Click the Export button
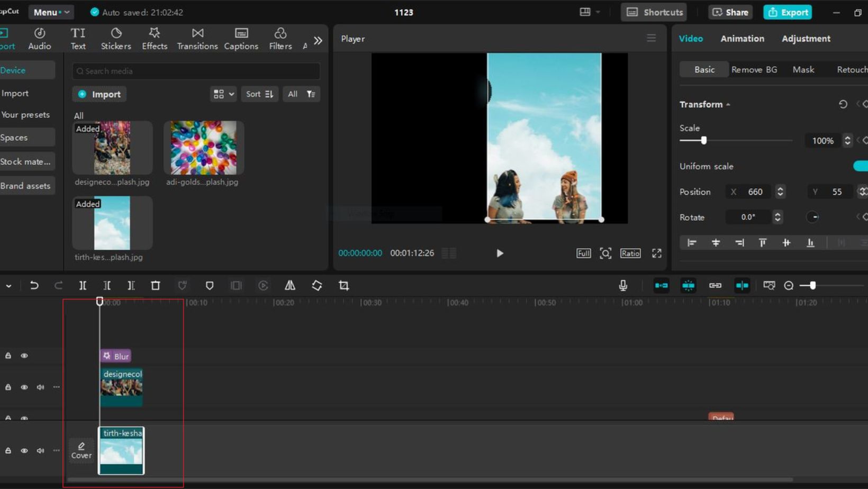Screen dimensions: 868x489 click(x=788, y=12)
